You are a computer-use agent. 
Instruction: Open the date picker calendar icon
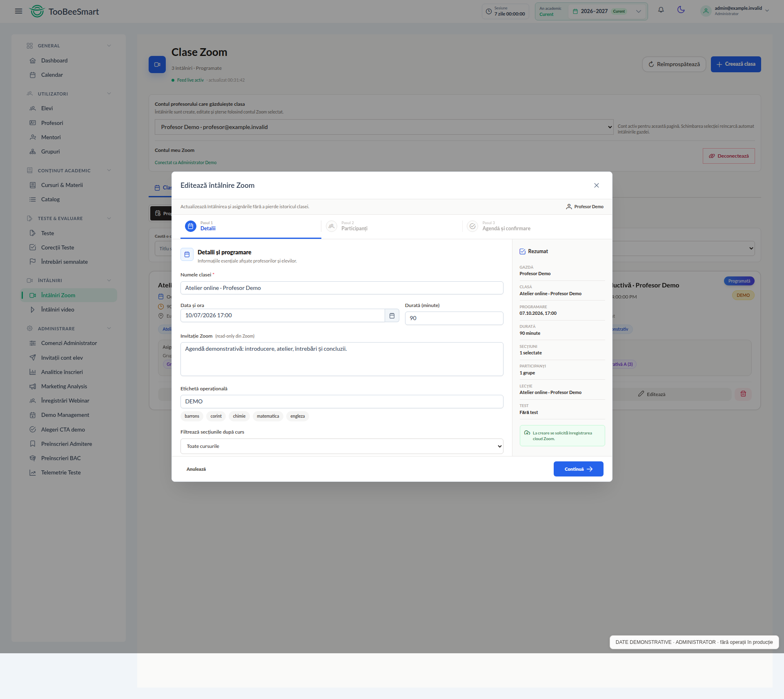click(x=392, y=315)
